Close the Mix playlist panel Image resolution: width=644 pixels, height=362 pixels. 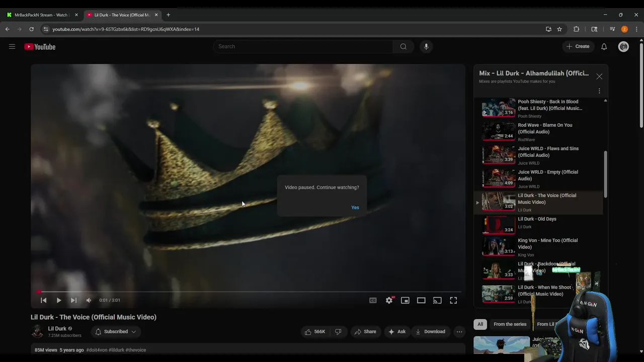point(599,76)
